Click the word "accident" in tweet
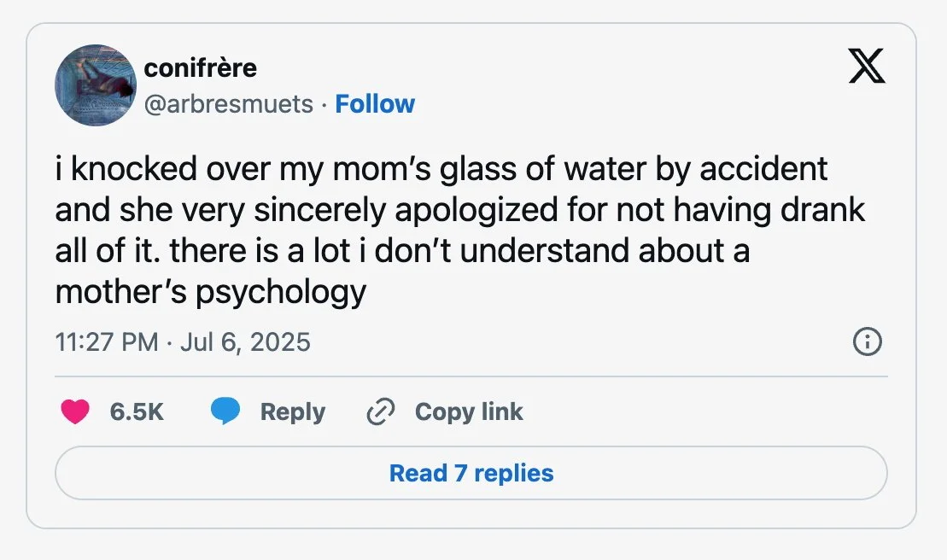This screenshot has height=560, width=947. (763, 169)
